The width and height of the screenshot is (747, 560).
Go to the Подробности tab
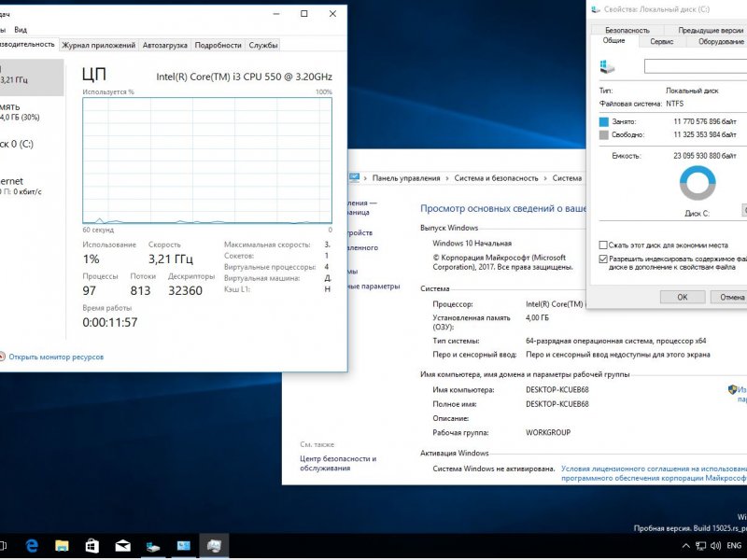pyautogui.click(x=218, y=45)
